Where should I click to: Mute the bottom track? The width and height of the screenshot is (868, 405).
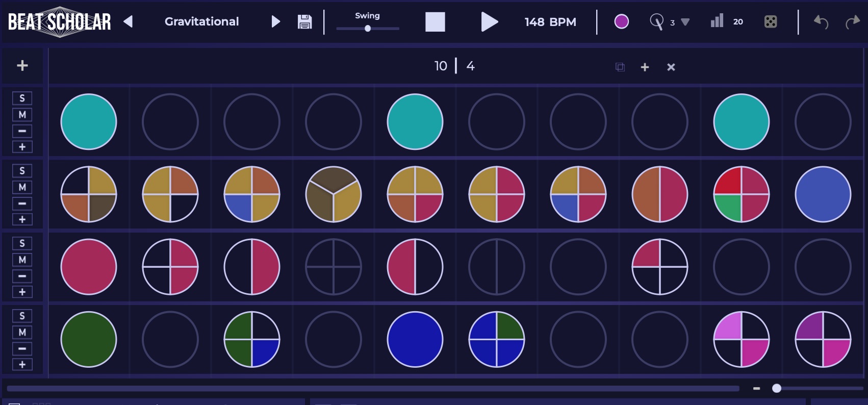click(22, 333)
